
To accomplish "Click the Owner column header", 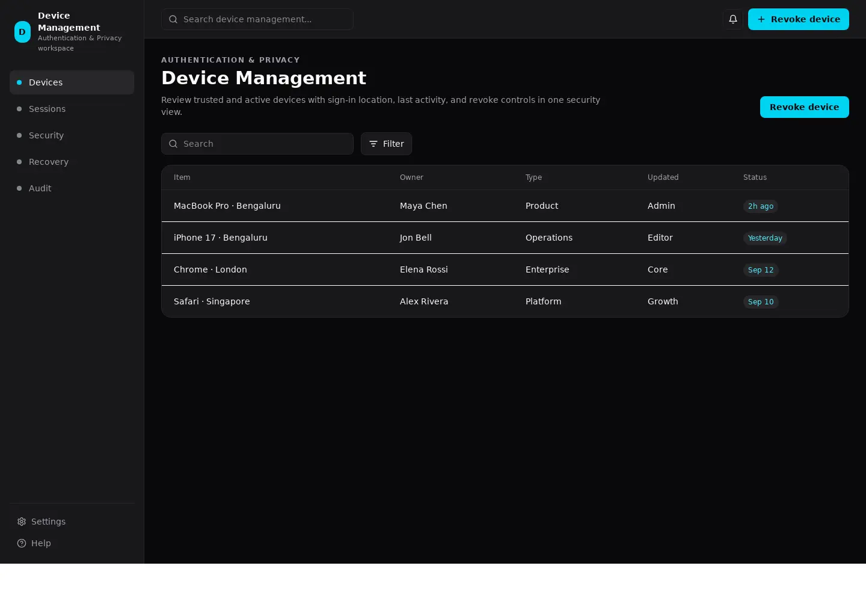I will tap(411, 177).
